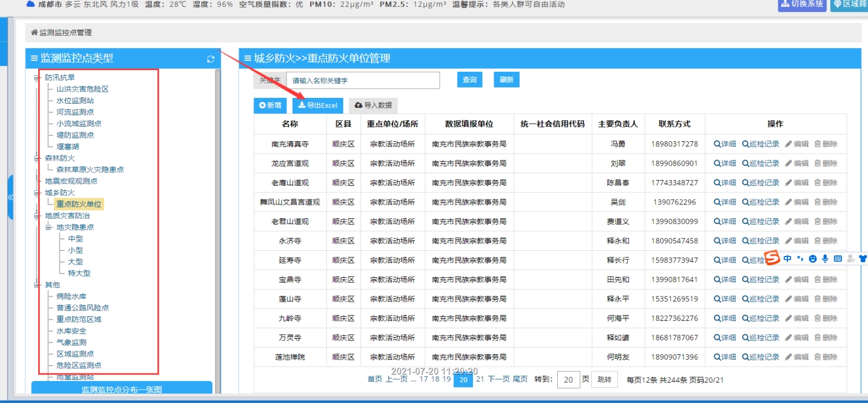Screen dimensions: 868x403
Task: Click the home icon beside 监测监控点管理
Action: pyautogui.click(x=34, y=32)
